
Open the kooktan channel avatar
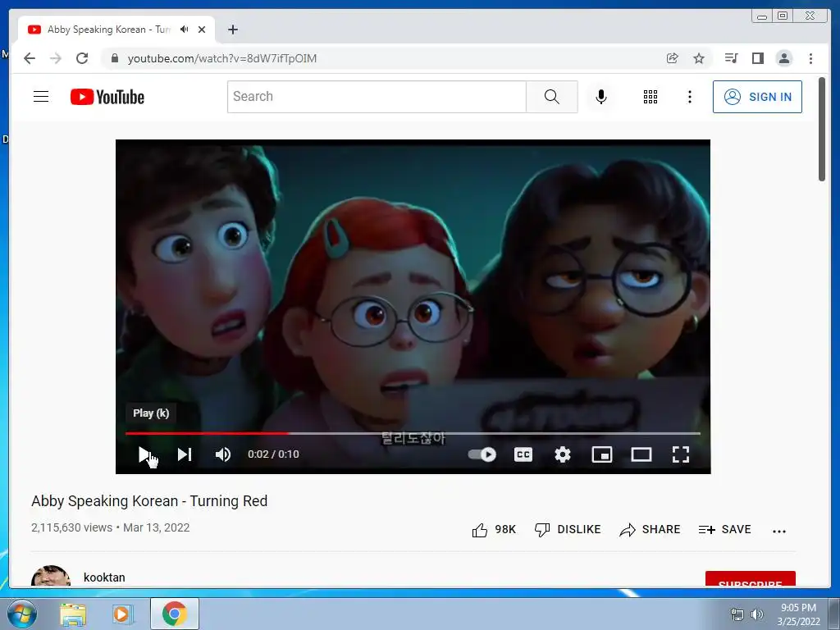click(x=51, y=576)
